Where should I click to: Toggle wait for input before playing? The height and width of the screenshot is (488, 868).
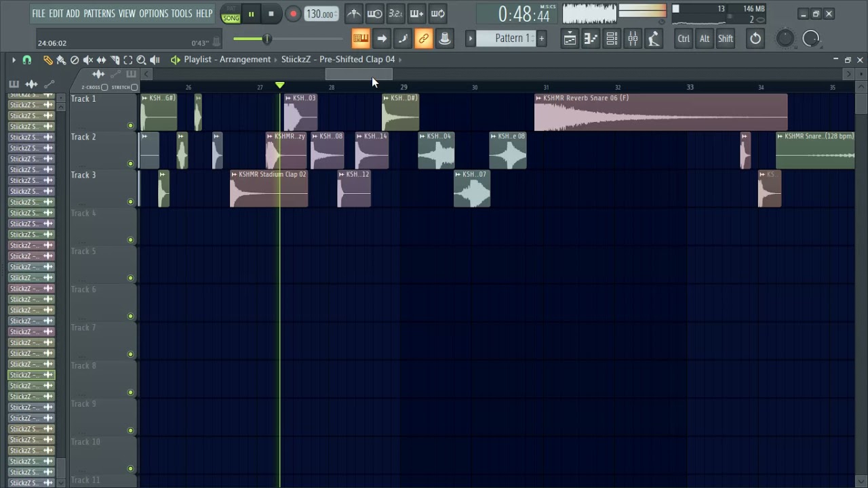pyautogui.click(x=374, y=14)
